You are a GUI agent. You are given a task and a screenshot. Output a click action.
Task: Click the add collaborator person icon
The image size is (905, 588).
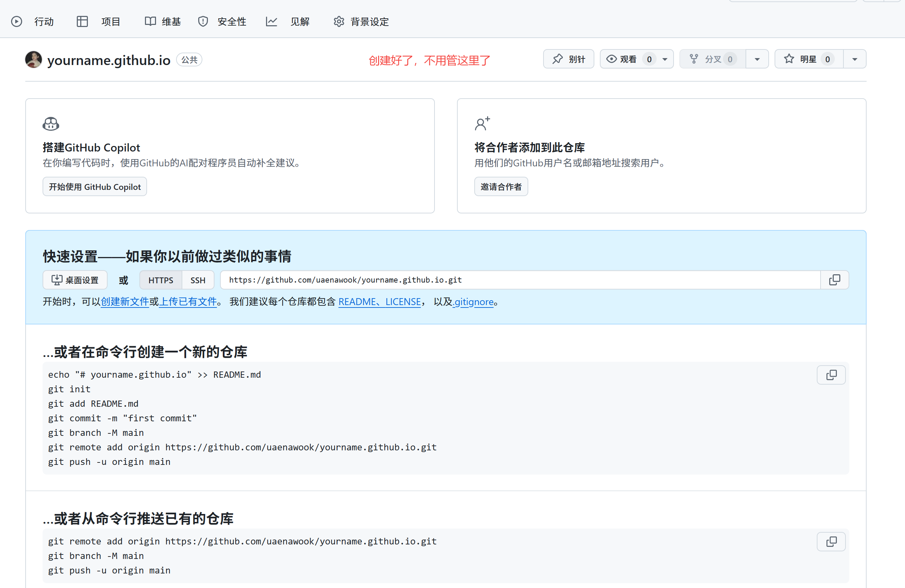tap(482, 124)
